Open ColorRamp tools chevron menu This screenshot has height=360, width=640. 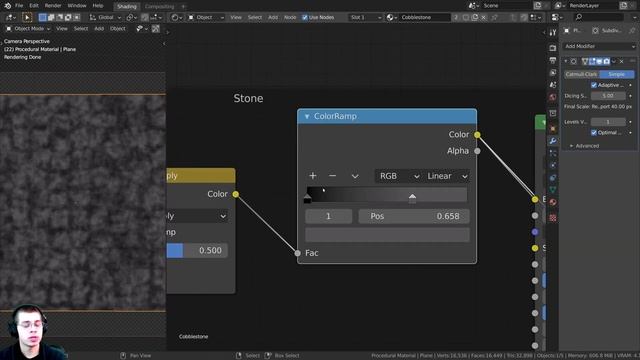(355, 176)
